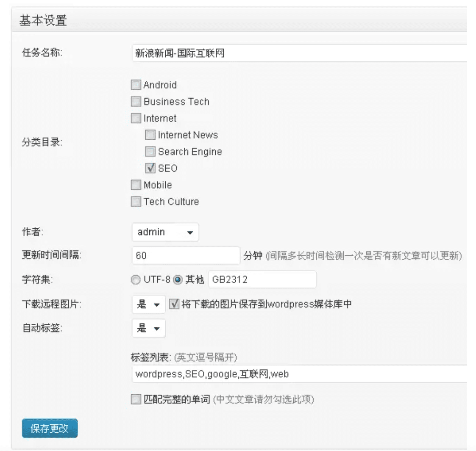476x451 pixels.
Task: Click the 保存更改 button
Action: [49, 428]
